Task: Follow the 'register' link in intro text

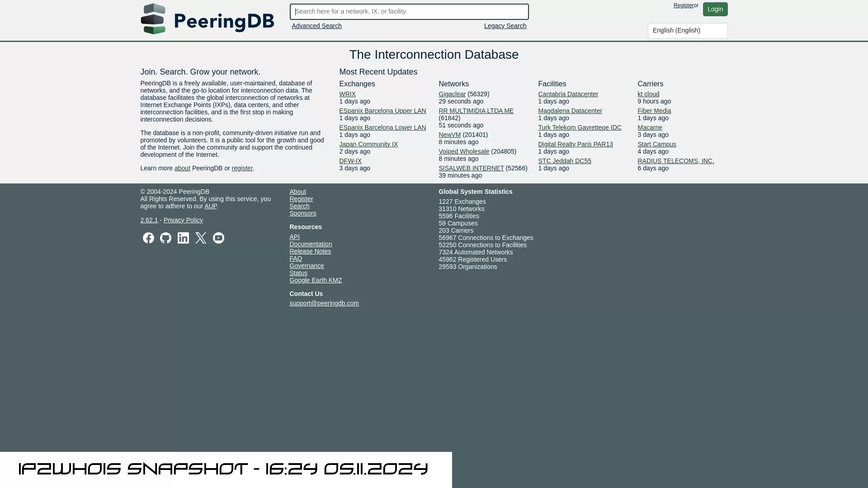Action: pyautogui.click(x=242, y=168)
